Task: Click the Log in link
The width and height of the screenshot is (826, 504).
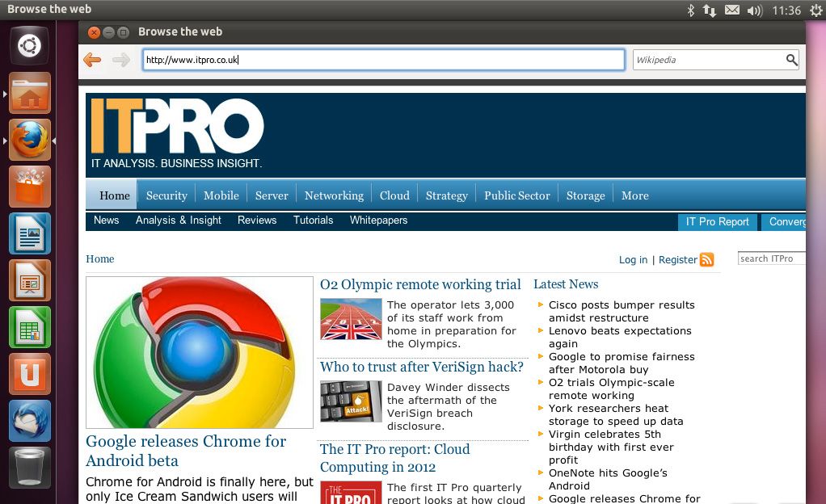Action: tap(633, 259)
